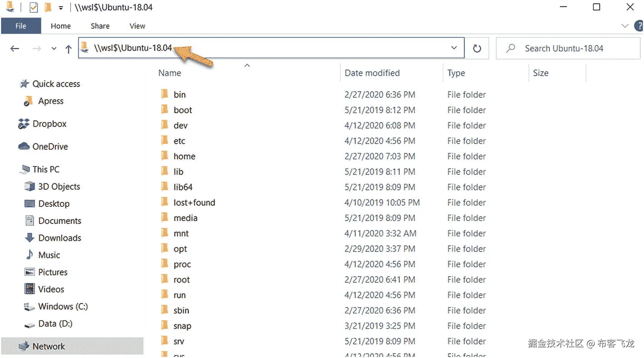Sort files by Date modified column
Screen dimensions: 644x358
[x=372, y=73]
